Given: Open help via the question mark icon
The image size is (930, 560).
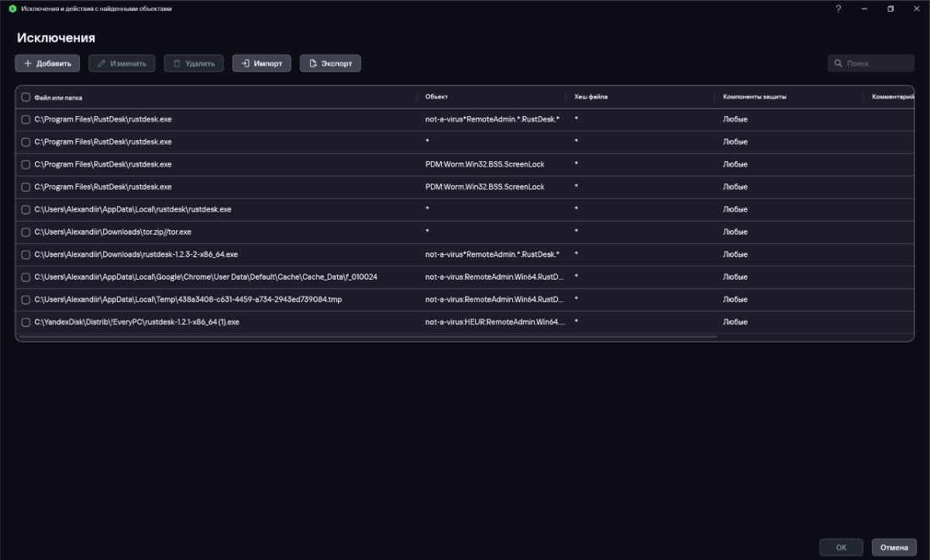Looking at the screenshot, I should coord(838,9).
